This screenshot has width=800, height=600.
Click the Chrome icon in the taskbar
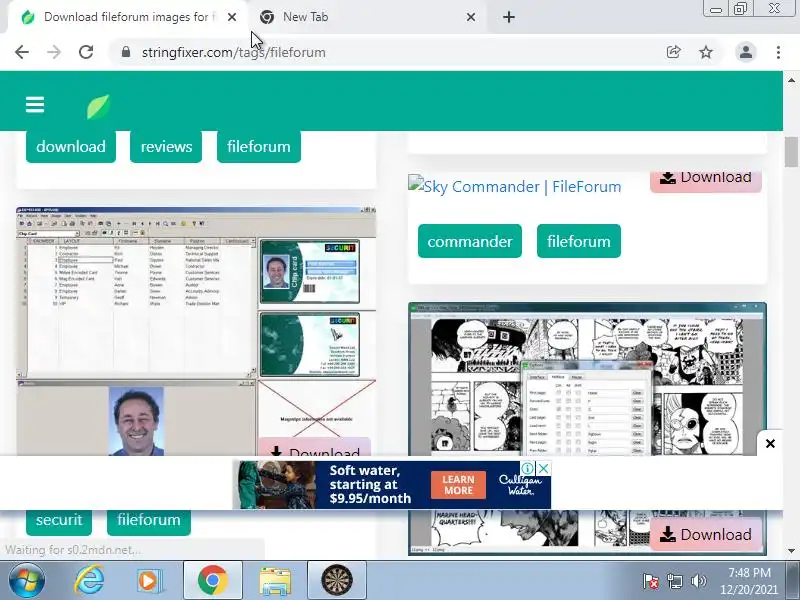pos(212,581)
